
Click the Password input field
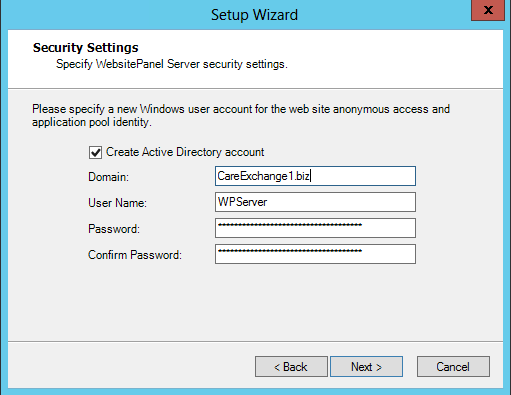tap(315, 228)
